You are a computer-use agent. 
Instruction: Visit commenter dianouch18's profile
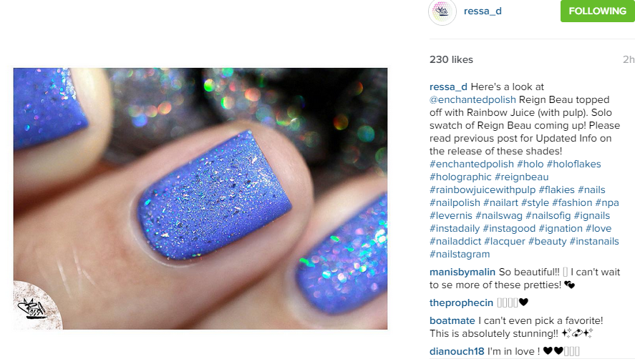457,351
